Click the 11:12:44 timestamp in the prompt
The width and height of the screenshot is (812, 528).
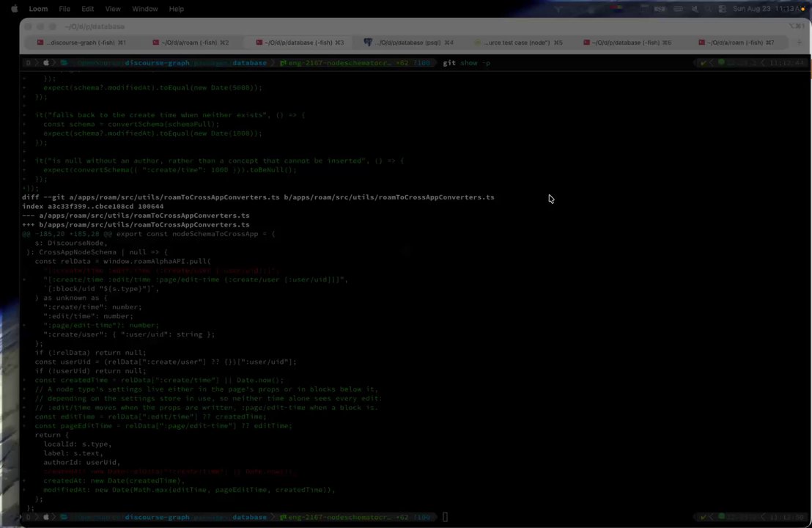pos(787,62)
